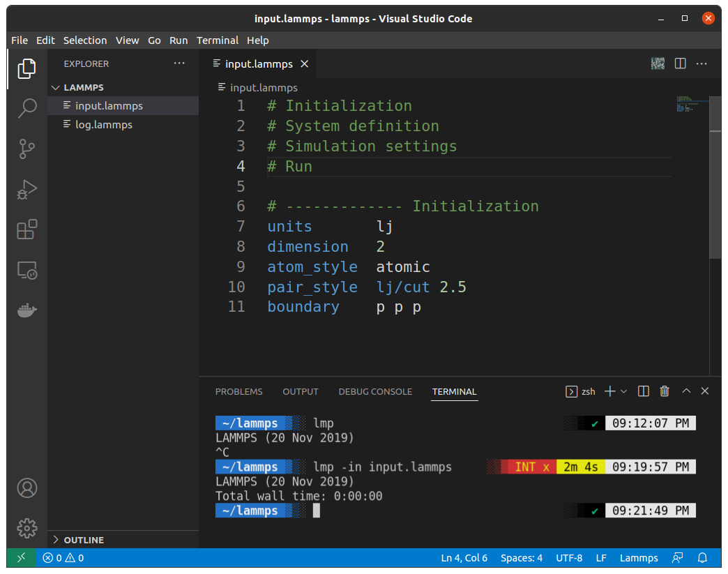Screen dimensions: 728x574
Task: Split the editor to the right
Action: [680, 63]
